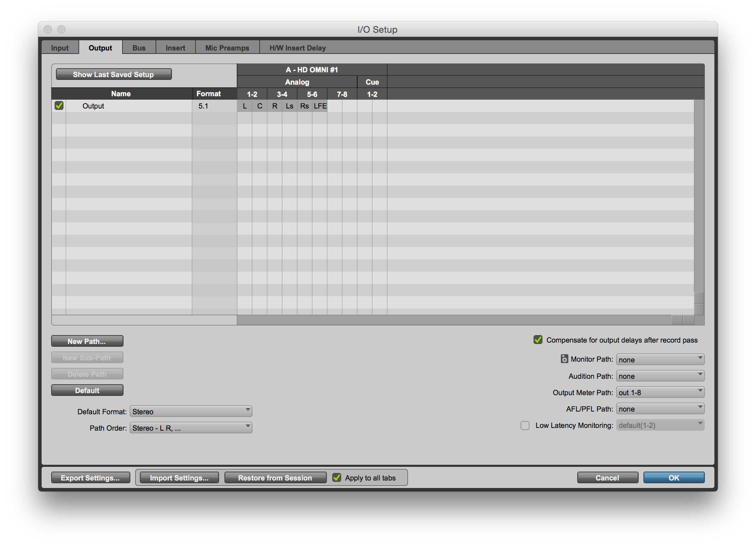Click the C channel assignment cell
The image size is (756, 546).
260,106
